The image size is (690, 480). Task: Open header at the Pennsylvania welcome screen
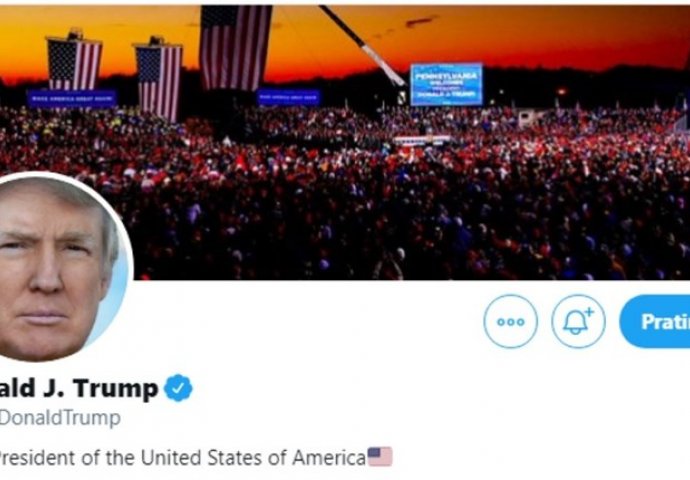coord(446,84)
